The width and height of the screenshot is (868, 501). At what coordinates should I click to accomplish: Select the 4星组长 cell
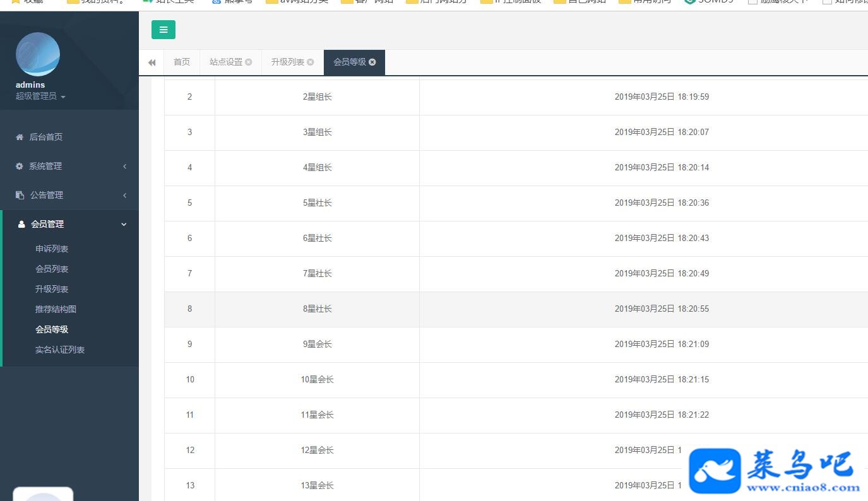click(317, 168)
